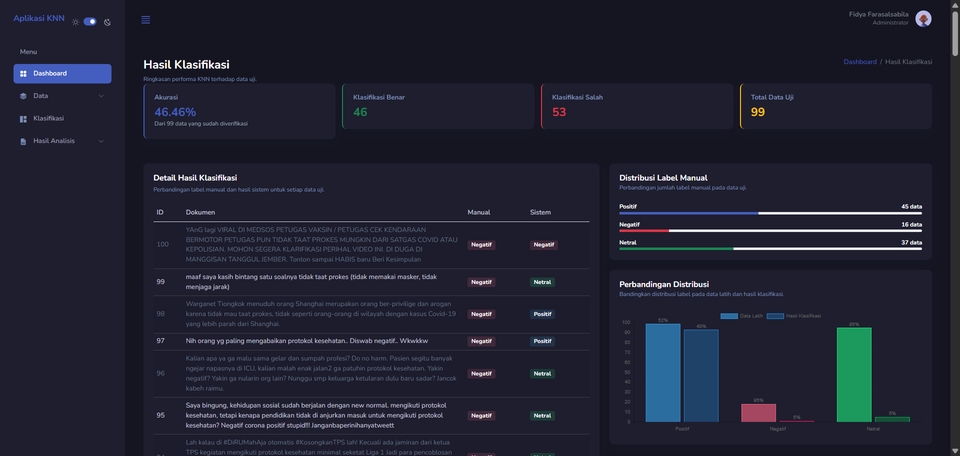Click the user avatar picture

coord(923,19)
